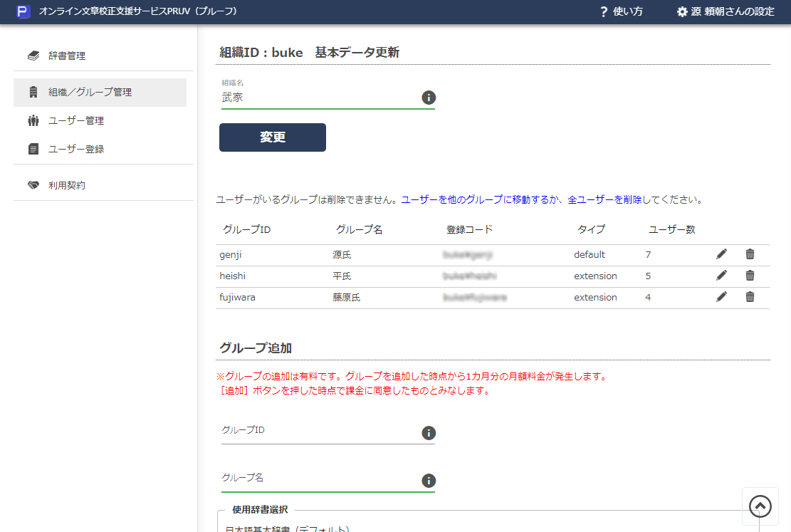Open 利用契約 in the sidebar
This screenshot has height=532, width=791.
click(67, 185)
